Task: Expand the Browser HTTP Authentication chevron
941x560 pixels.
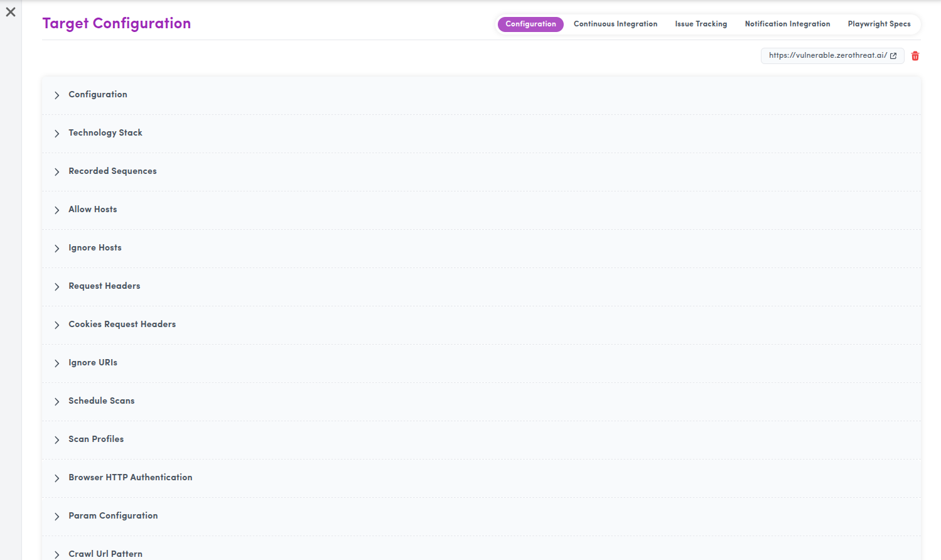Action: (56, 478)
